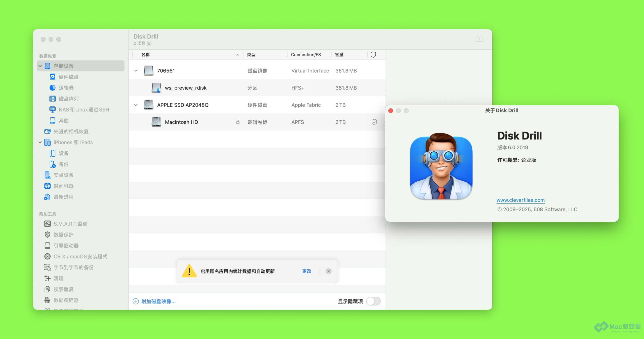Open Recent sessions (最新进程) icon
This screenshot has width=644, height=339.
click(47, 197)
